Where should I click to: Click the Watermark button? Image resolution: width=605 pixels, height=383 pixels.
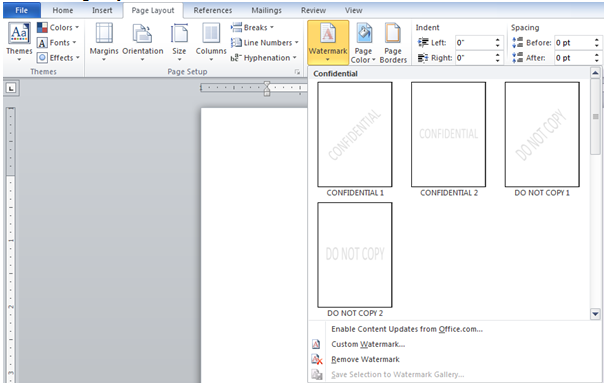coord(328,42)
